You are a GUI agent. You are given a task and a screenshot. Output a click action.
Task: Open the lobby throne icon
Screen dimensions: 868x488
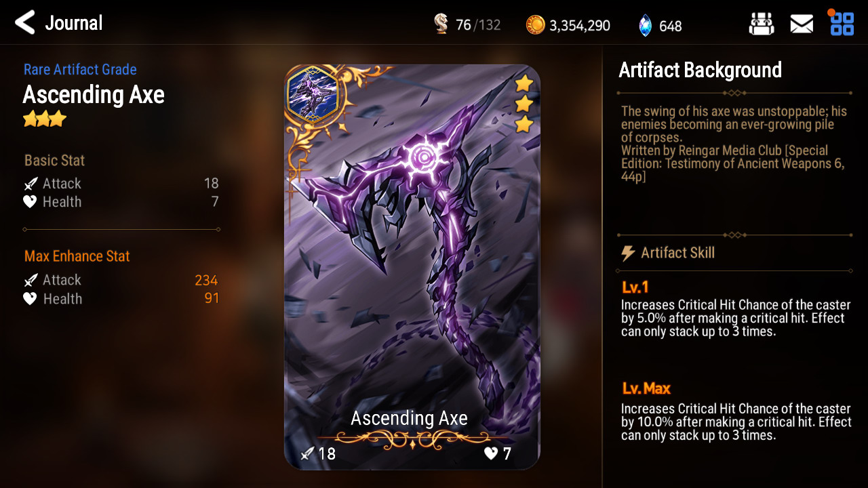762,24
